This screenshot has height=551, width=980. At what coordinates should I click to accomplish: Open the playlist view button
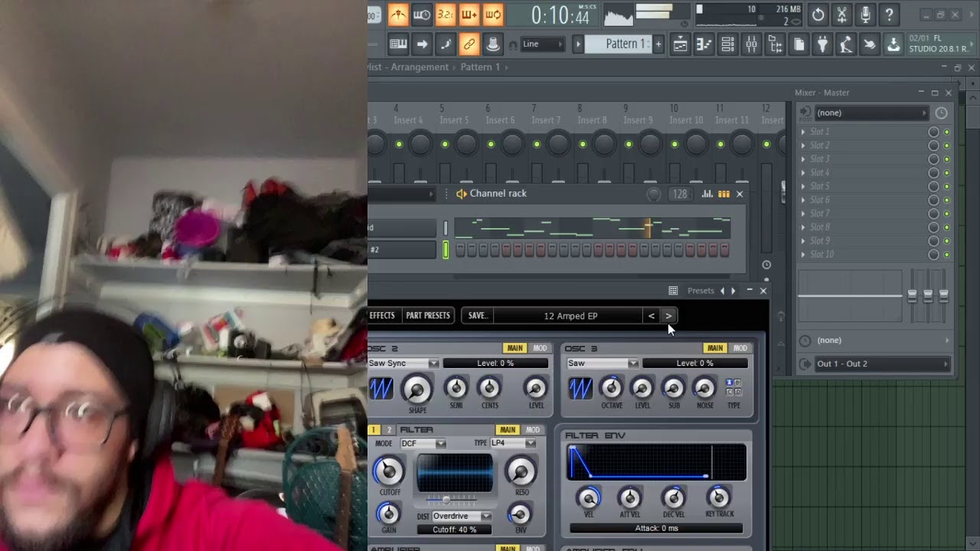pyautogui.click(x=680, y=45)
